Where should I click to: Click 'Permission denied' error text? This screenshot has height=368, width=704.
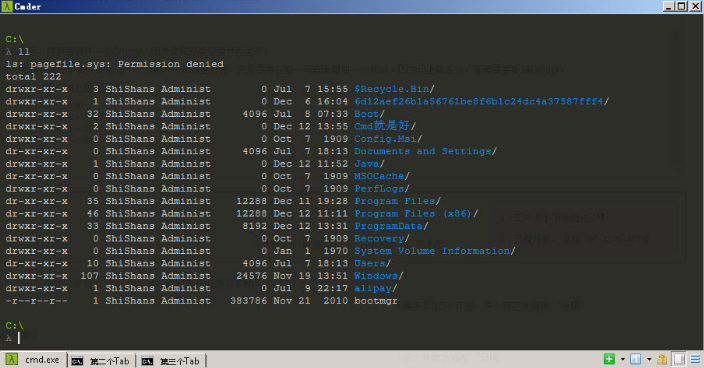coord(171,64)
